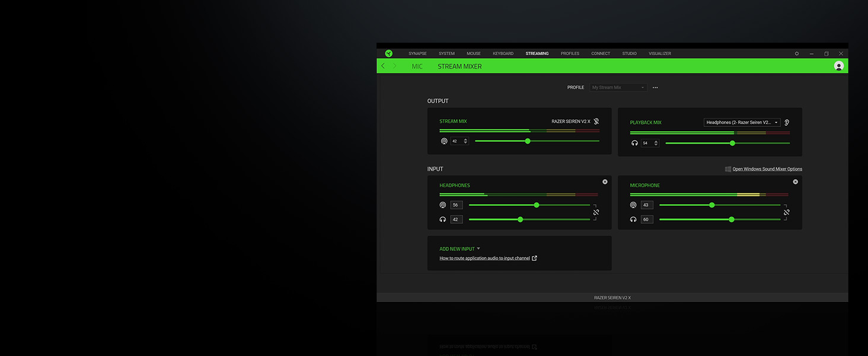Click the Playback Mix volume stepper arrows
868x356 pixels.
click(656, 143)
